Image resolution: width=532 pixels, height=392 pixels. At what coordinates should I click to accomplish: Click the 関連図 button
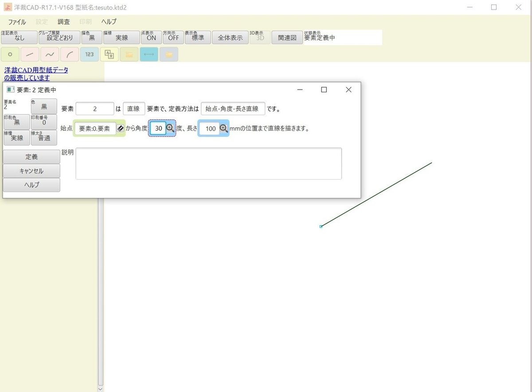point(287,38)
